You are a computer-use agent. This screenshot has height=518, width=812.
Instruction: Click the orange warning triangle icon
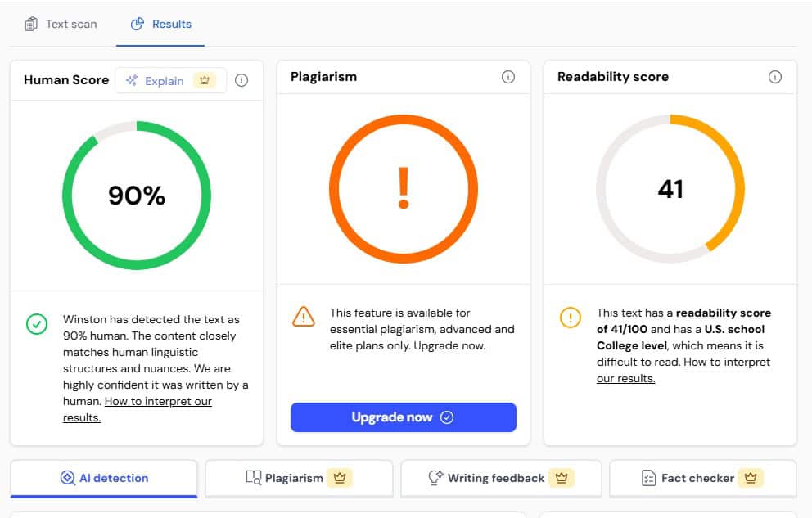[x=304, y=316]
